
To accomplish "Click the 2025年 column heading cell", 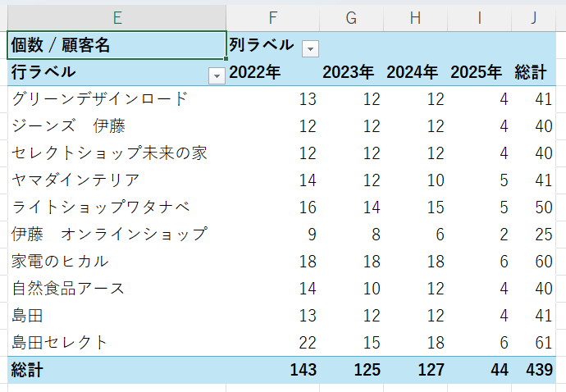I will point(476,72).
